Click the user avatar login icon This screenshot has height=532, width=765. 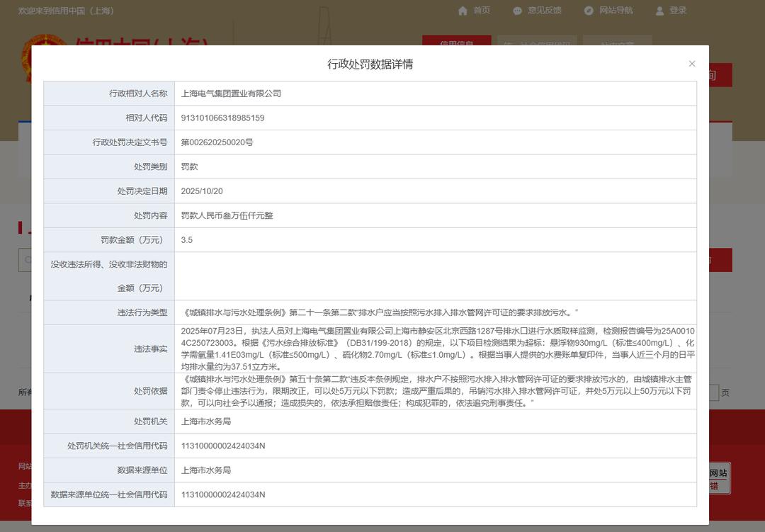pos(659,11)
